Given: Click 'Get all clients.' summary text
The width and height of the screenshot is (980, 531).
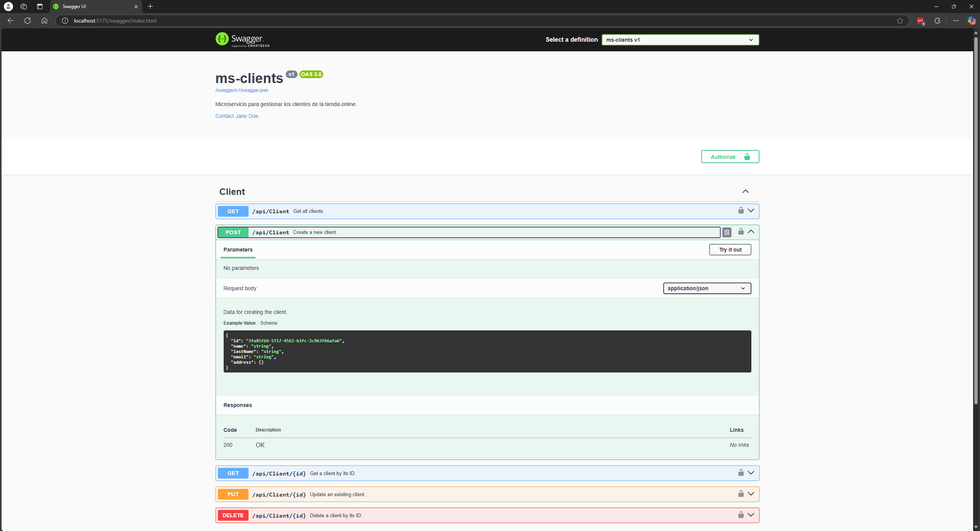Looking at the screenshot, I should click(x=308, y=211).
